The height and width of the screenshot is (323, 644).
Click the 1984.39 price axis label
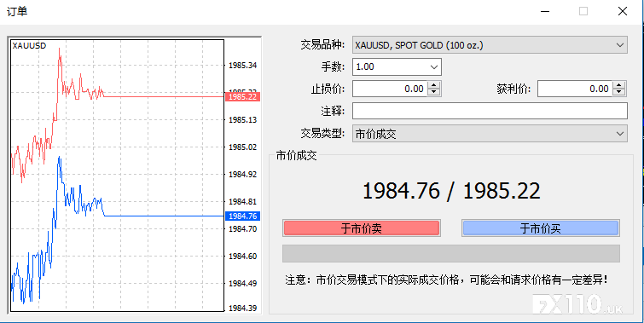pos(242,308)
